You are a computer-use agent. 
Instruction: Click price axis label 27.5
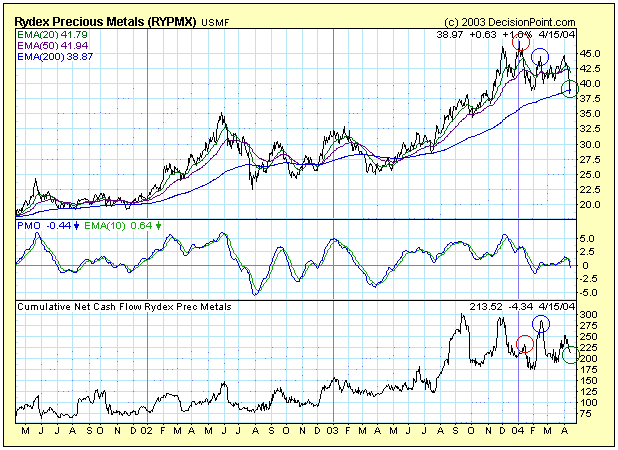590,160
